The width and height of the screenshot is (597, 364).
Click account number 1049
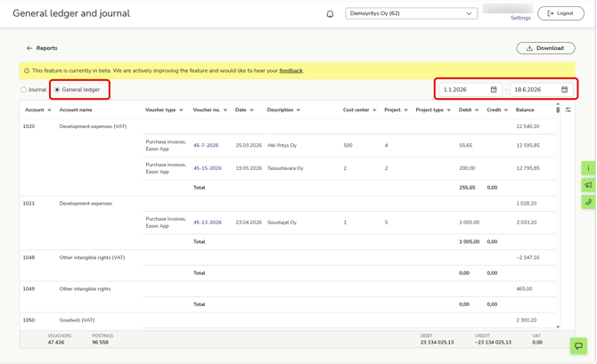[29, 288]
